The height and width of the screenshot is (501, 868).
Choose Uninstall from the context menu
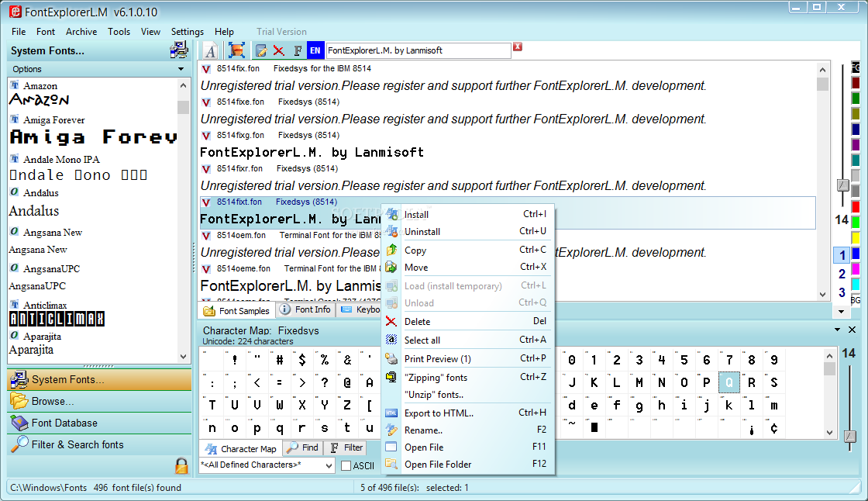pos(467,231)
